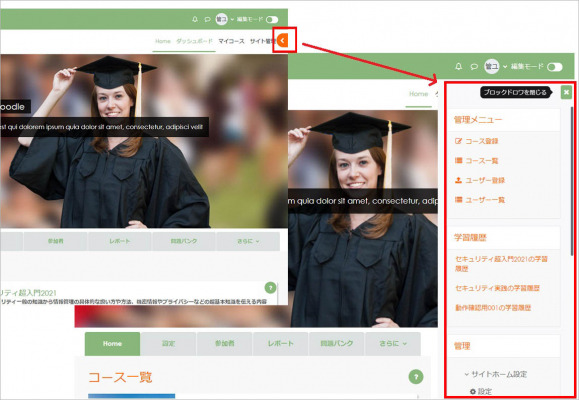Expand さらに dropdown in drawer-open screenshot
Viewport: 579px width, 400px height.
[393, 343]
